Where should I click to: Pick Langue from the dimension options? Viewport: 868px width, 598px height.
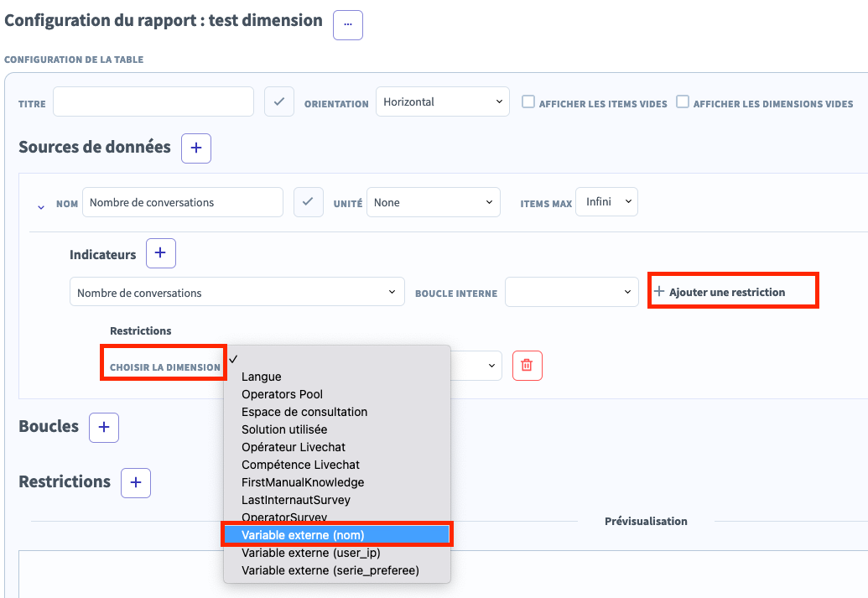pyautogui.click(x=262, y=377)
